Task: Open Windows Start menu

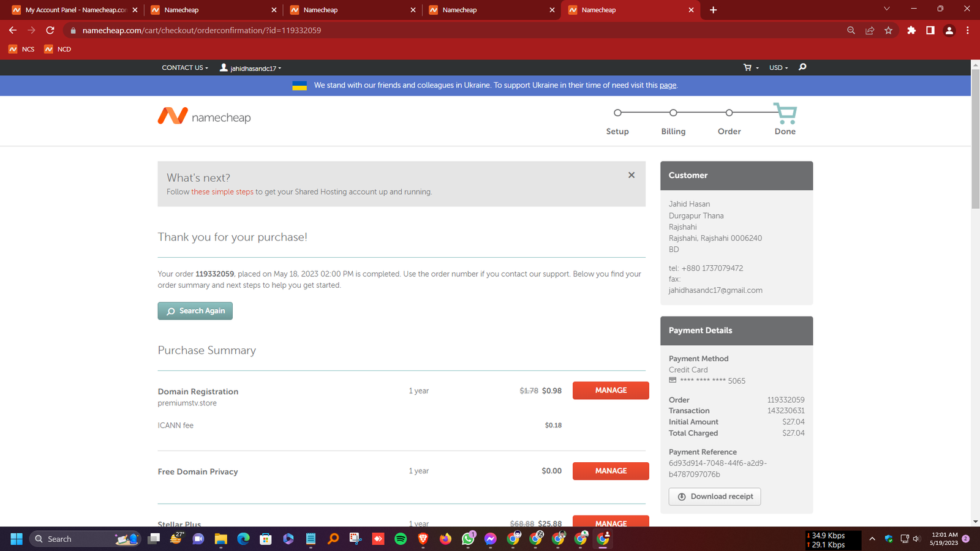Action: pos(17,539)
